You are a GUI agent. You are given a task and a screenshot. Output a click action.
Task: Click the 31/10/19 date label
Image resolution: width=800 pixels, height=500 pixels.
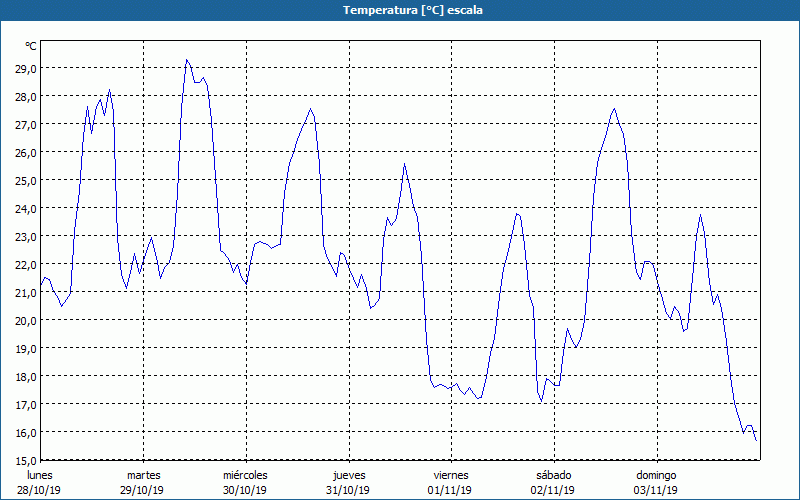(x=348, y=490)
